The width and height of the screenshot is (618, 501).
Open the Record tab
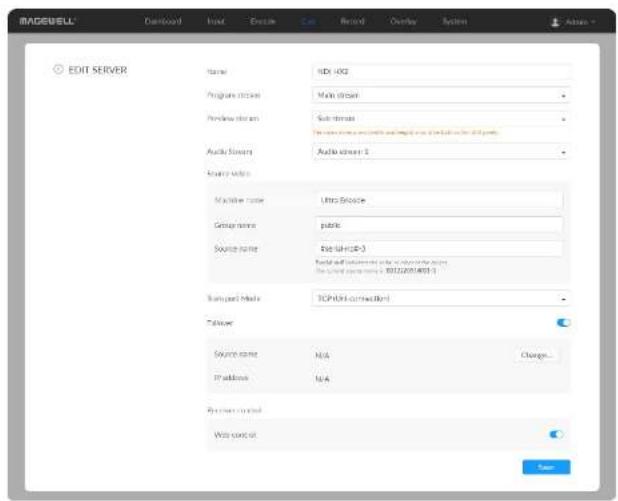tap(352, 21)
